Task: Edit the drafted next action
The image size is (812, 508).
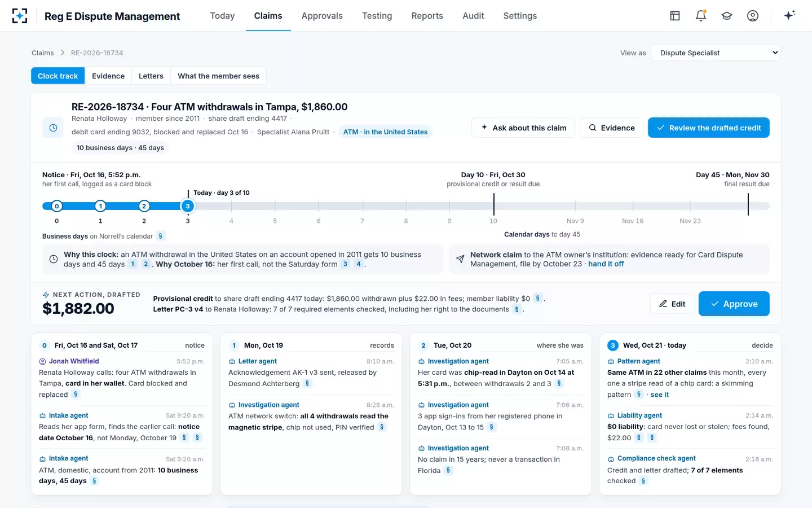Action: (672, 304)
